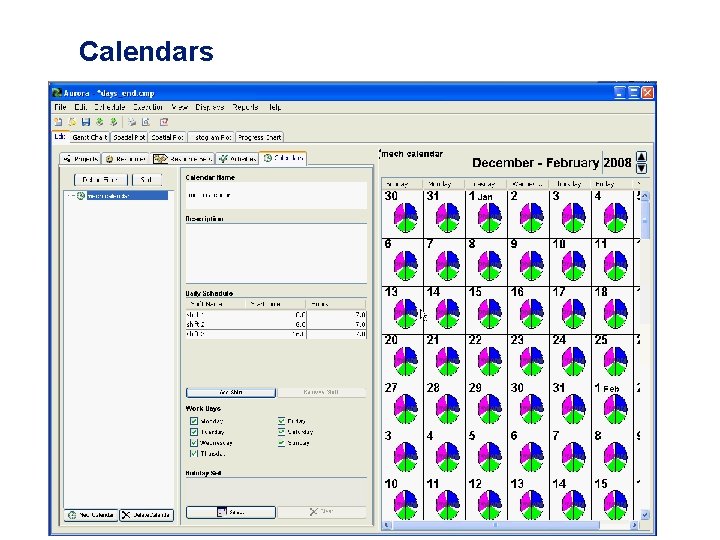The image size is (720, 540).
Task: Switch to the Histogram Plot tab
Action: 211,137
